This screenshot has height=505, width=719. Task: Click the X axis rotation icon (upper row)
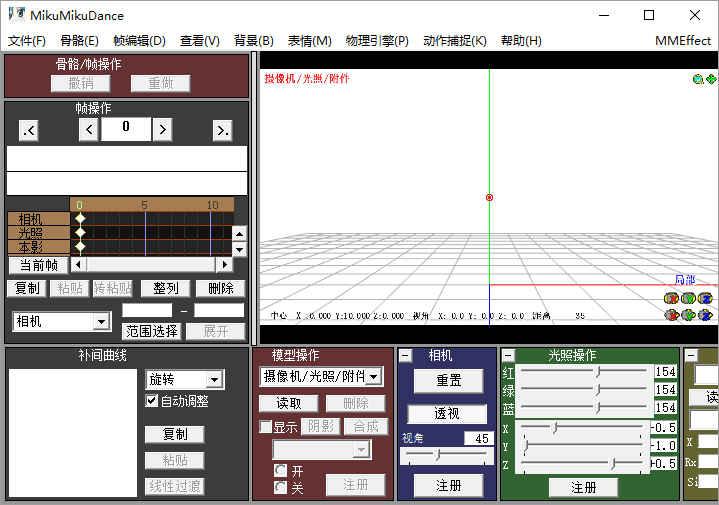(671, 299)
